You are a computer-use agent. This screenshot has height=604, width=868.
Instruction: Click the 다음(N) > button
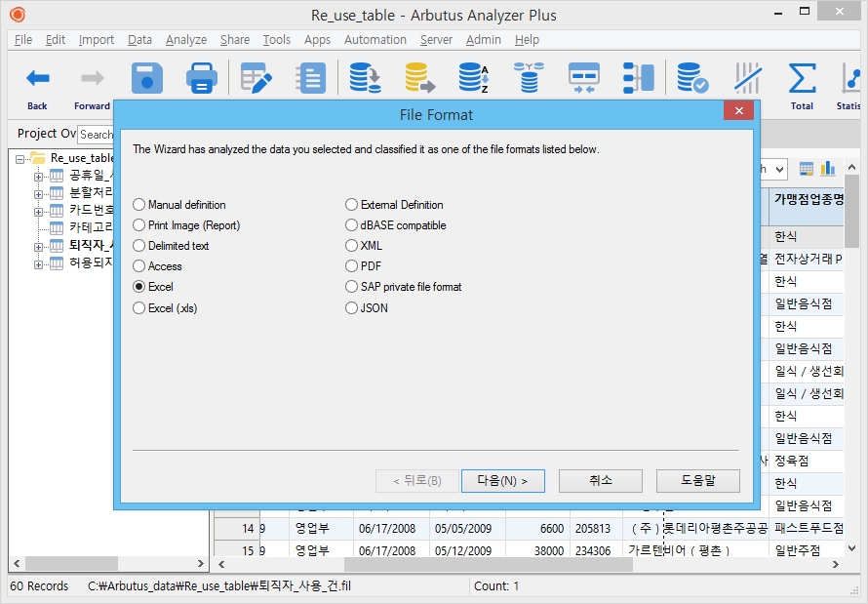(502, 480)
